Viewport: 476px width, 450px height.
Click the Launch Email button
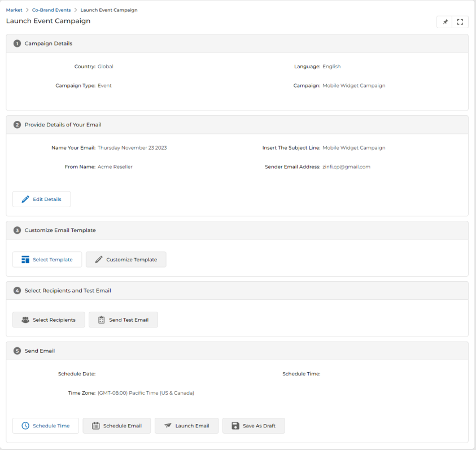click(187, 426)
